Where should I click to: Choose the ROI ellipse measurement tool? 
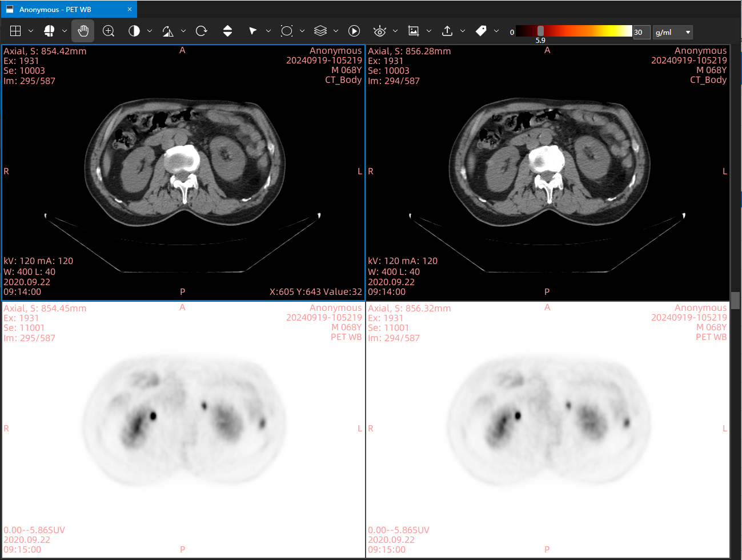287,31
